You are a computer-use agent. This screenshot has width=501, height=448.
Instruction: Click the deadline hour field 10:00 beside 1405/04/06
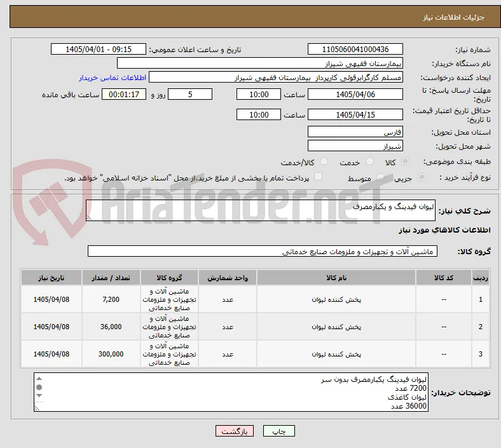pyautogui.click(x=259, y=94)
